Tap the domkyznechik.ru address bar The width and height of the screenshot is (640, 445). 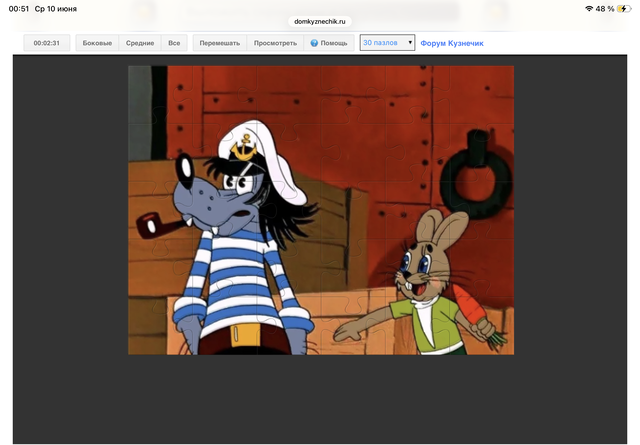pos(320,21)
